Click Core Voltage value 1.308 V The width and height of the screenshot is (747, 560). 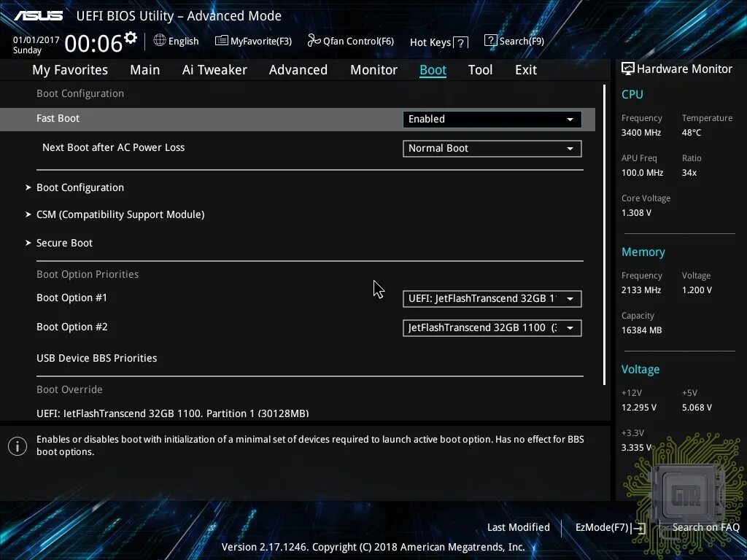(x=636, y=213)
